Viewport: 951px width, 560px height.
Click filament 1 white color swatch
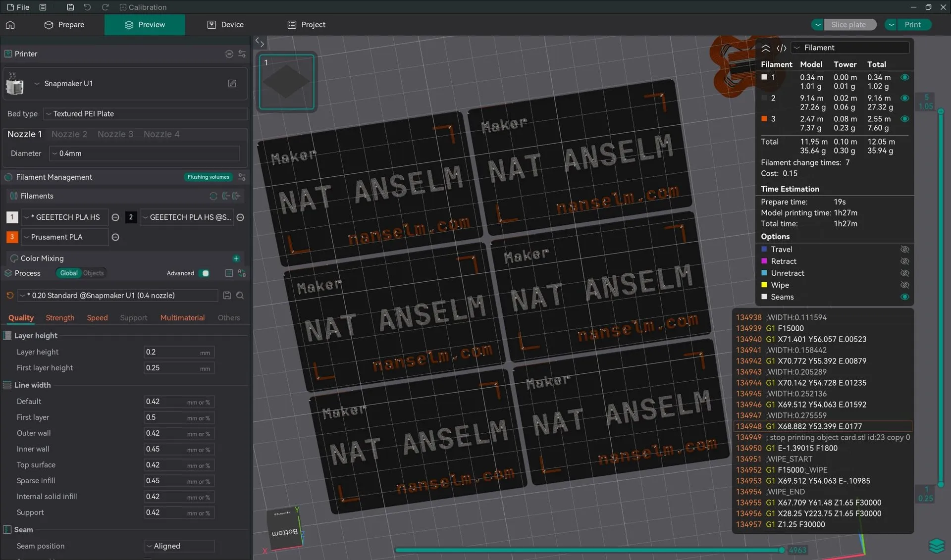point(12,217)
